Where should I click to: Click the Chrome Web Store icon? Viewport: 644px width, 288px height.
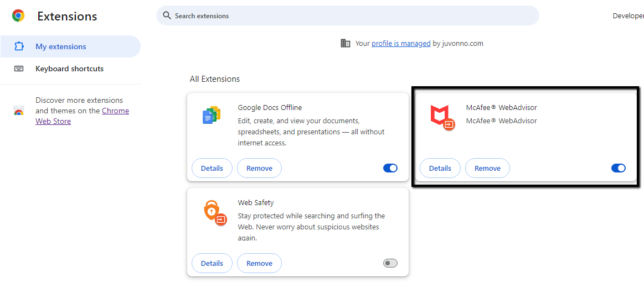pos(19,111)
